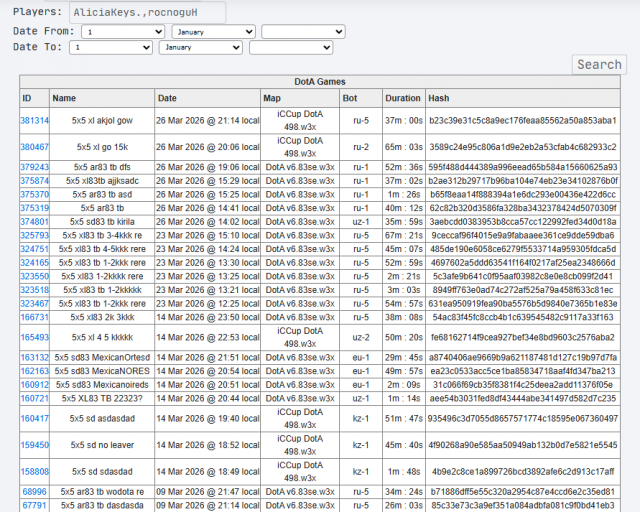Open game ID 160721 link

35,398
